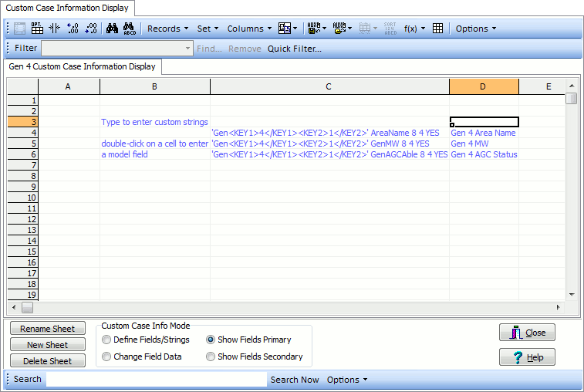584x392 pixels.
Task: Click the grid table icon beside f(x)
Action: coord(437,29)
